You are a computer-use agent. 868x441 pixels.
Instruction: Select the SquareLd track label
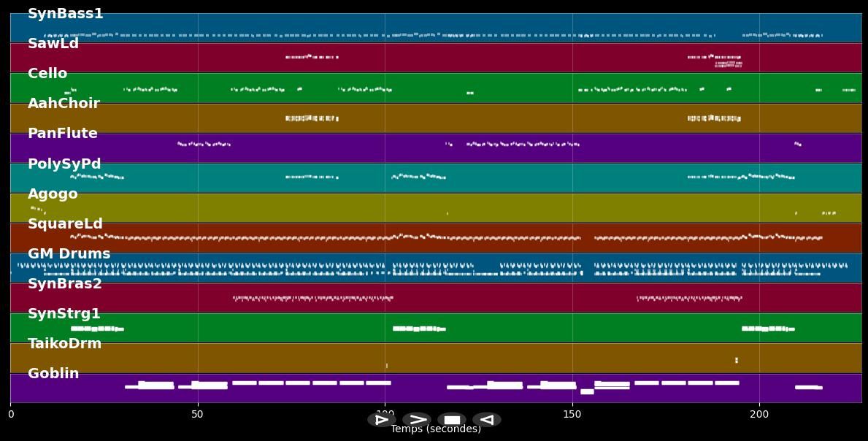[x=65, y=224]
